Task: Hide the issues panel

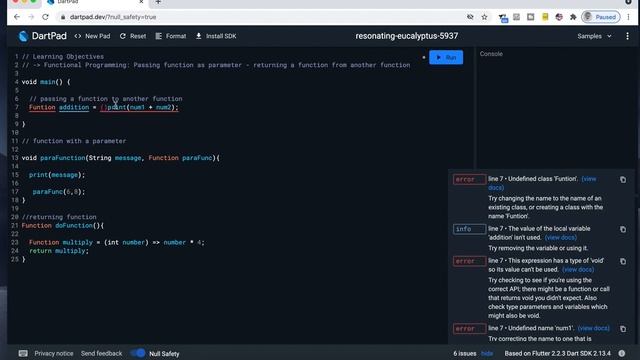Action: (x=487, y=353)
